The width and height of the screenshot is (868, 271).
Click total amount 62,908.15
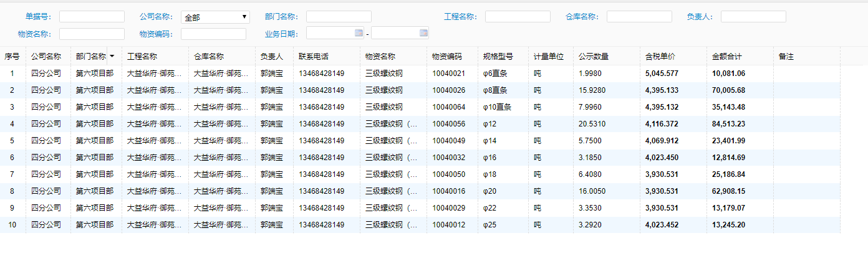(x=729, y=191)
